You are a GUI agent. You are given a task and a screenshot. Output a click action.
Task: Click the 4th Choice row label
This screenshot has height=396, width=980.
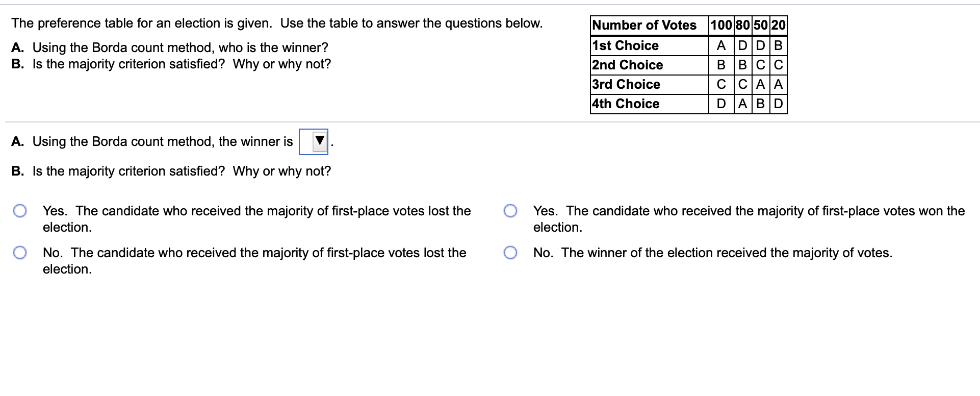(626, 104)
